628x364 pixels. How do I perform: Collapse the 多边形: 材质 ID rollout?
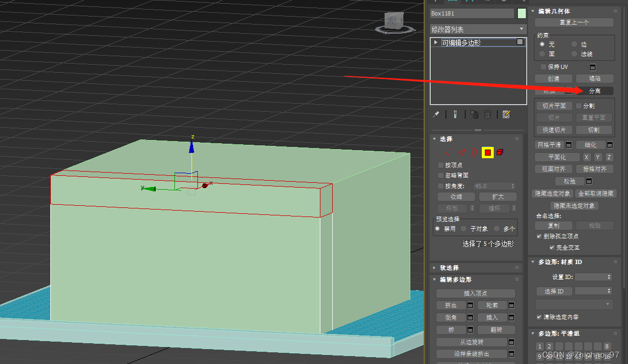[533, 262]
